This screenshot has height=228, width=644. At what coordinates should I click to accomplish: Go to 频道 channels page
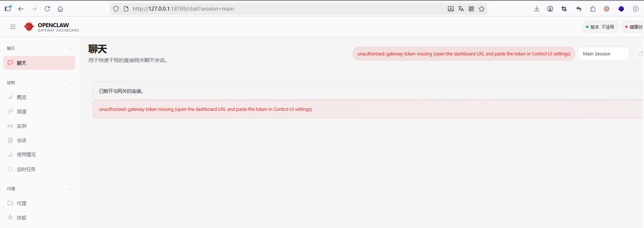pos(21,112)
